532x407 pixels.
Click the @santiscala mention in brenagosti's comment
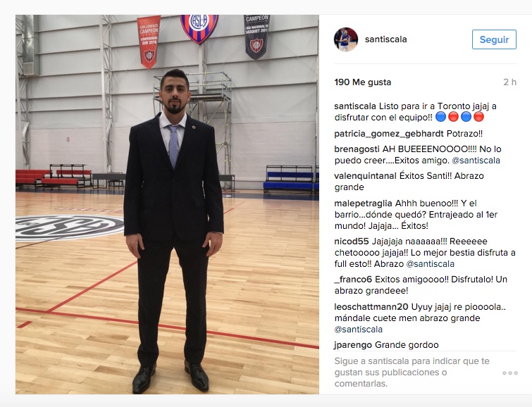[x=476, y=161]
